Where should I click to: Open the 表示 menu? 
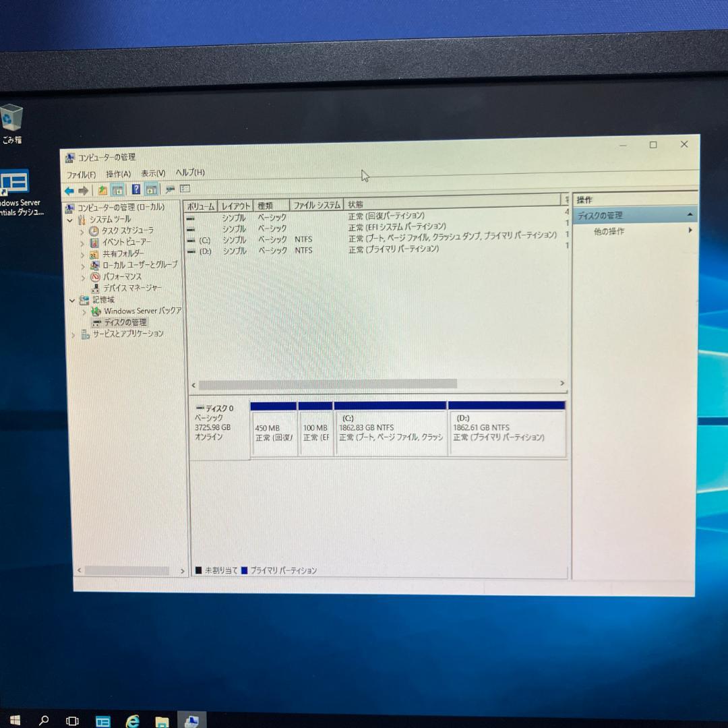click(153, 173)
